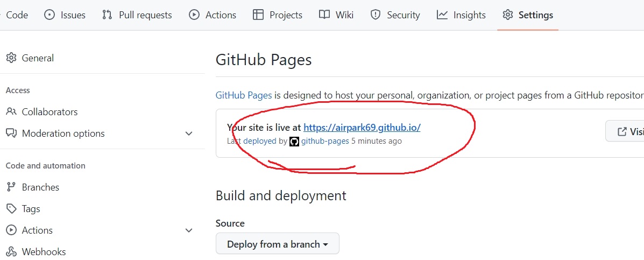Image resolution: width=644 pixels, height=260 pixels.
Task: Open the Security tab
Action: click(x=395, y=15)
